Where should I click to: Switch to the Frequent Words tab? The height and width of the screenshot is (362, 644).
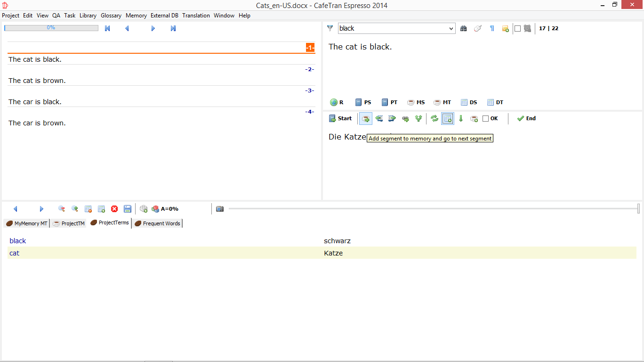157,223
